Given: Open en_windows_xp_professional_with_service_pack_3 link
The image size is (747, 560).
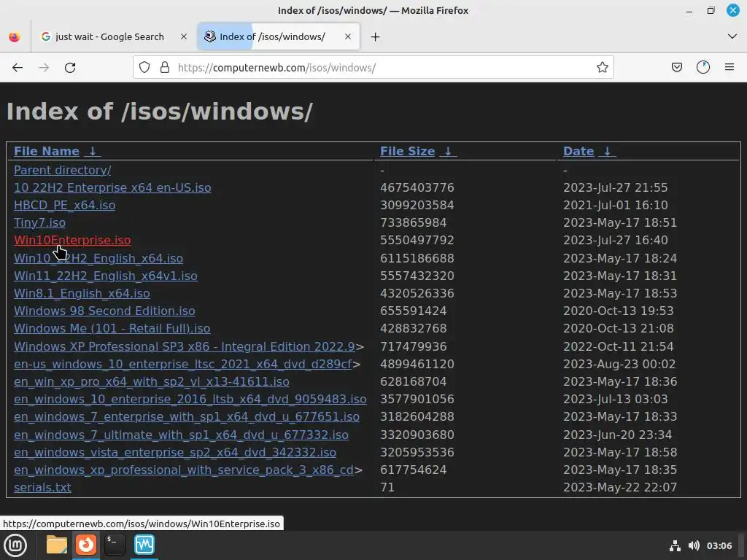Looking at the screenshot, I should (183, 470).
